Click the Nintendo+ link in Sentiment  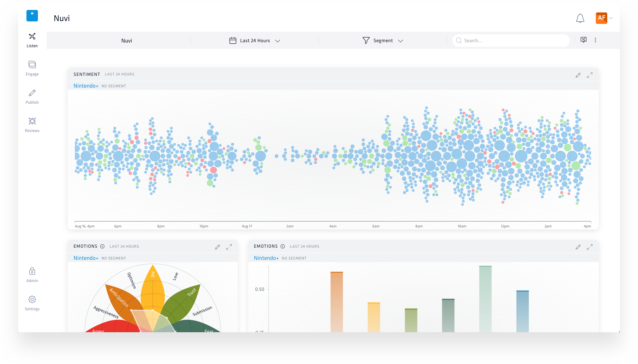point(86,86)
